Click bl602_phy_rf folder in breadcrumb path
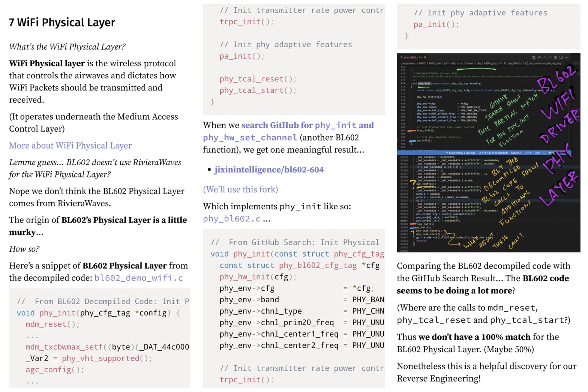The height and width of the screenshot is (392, 588). tap(492, 63)
